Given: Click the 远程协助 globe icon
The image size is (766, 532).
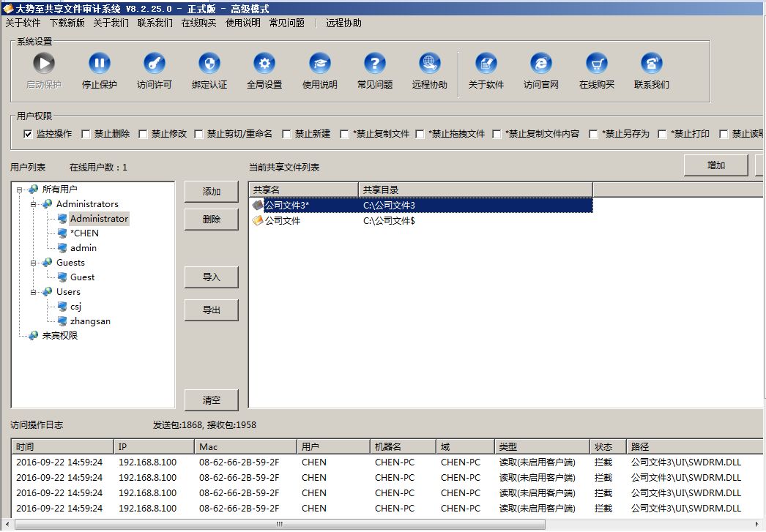Looking at the screenshot, I should (430, 64).
